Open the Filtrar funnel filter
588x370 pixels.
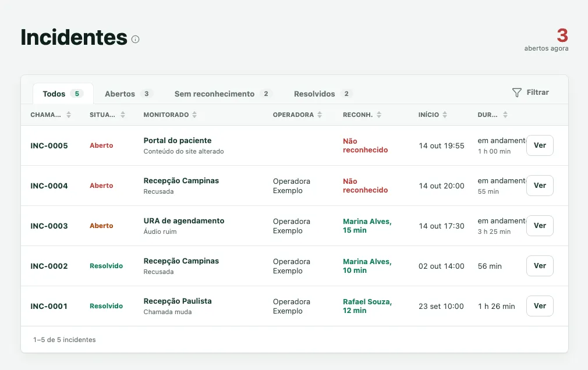click(x=530, y=92)
